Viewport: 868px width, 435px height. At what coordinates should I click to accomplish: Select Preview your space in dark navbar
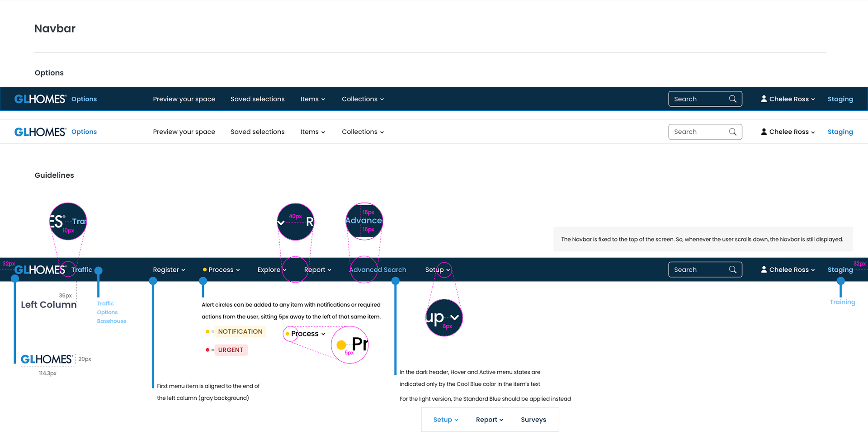click(x=184, y=99)
